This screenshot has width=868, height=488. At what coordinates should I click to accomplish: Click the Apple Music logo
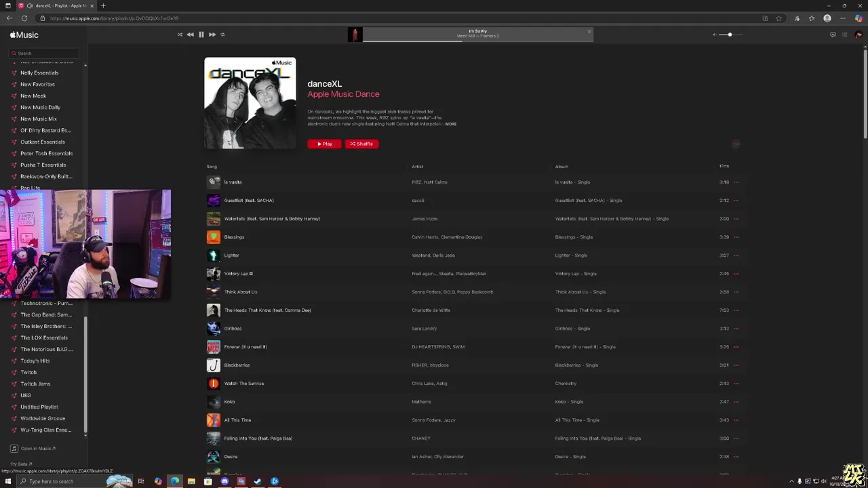point(24,35)
